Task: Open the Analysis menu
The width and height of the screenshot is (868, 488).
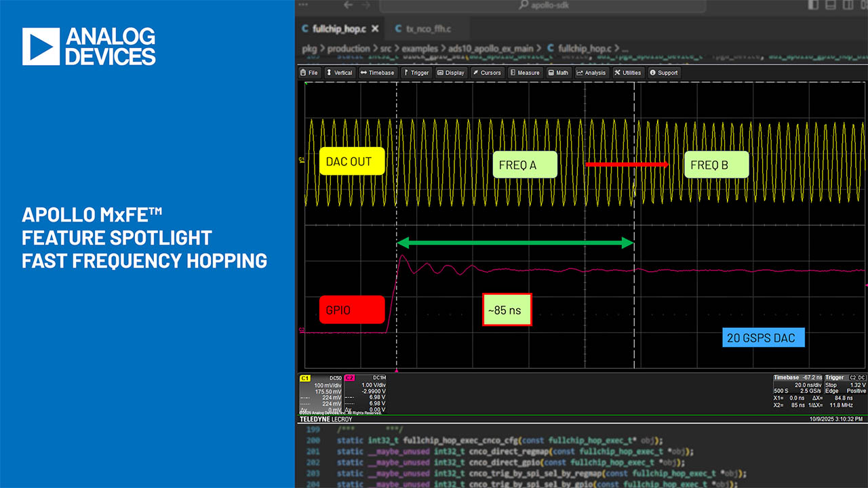Action: point(580,73)
